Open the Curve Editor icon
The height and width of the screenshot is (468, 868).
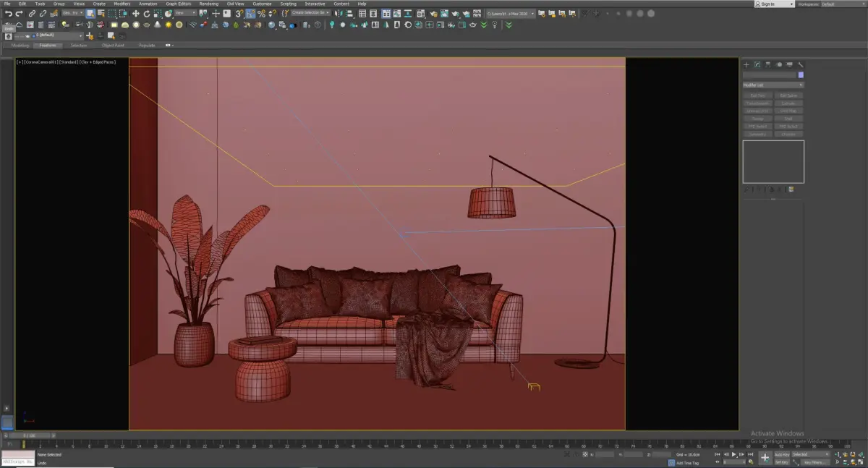click(397, 13)
